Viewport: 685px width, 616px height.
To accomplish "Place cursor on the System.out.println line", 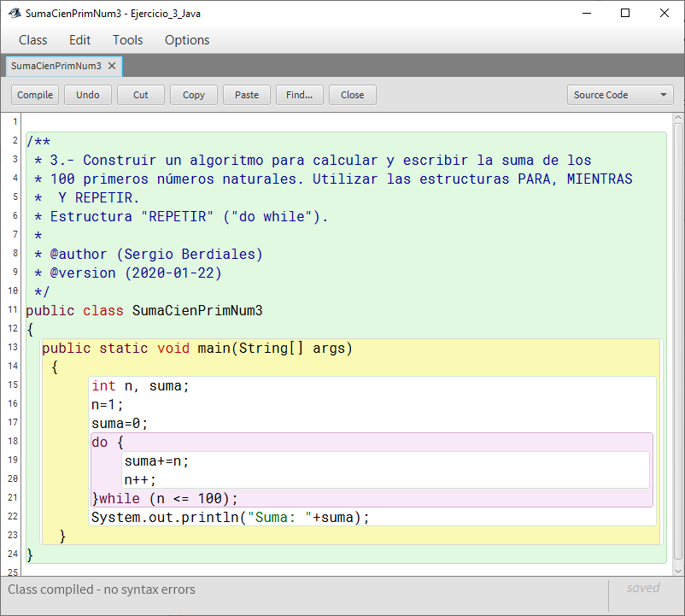I will tap(231, 518).
